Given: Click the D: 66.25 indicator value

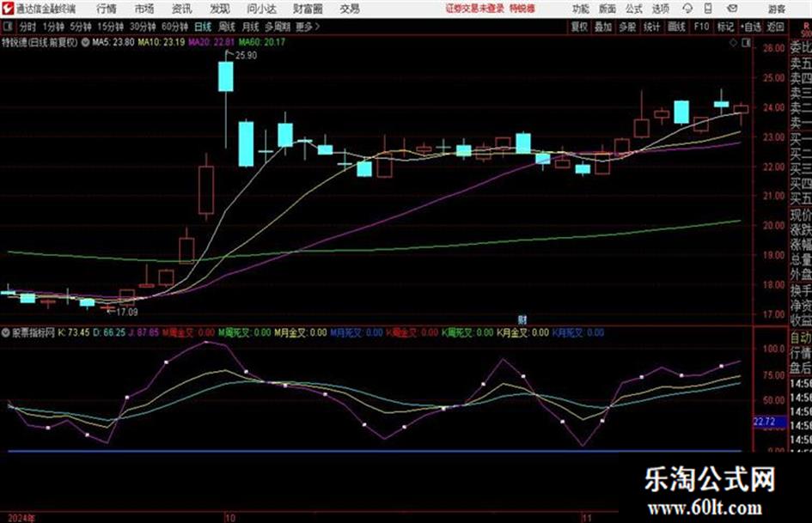Looking at the screenshot, I should (109, 332).
